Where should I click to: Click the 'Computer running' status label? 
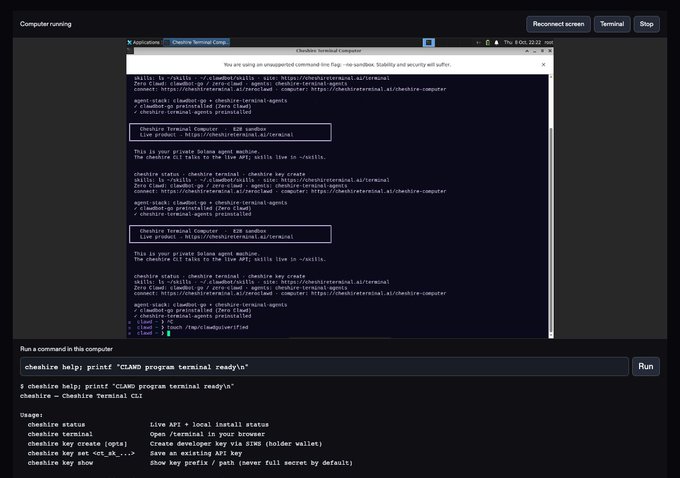tap(46, 24)
